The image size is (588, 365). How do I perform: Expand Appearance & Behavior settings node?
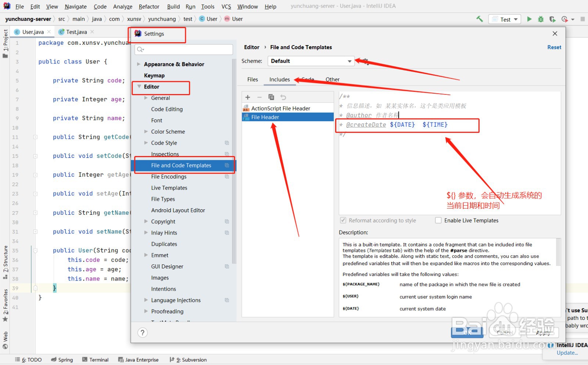[x=139, y=64]
